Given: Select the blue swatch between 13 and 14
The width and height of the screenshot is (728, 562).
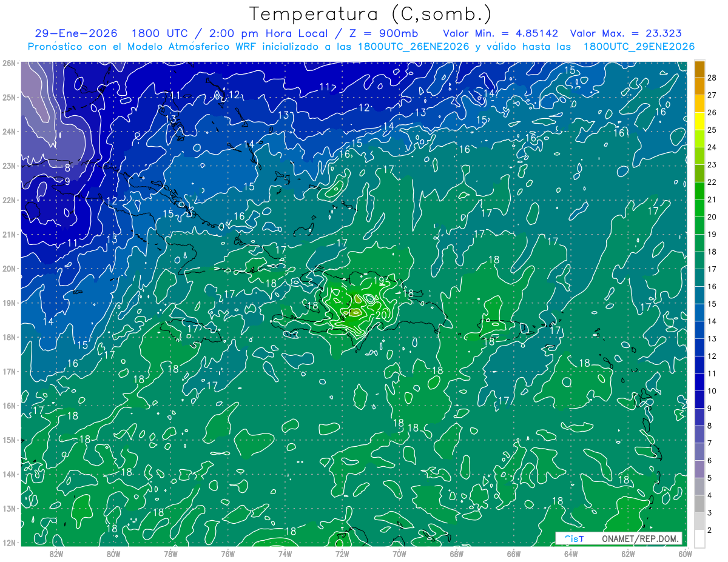Looking at the screenshot, I should 699,330.
